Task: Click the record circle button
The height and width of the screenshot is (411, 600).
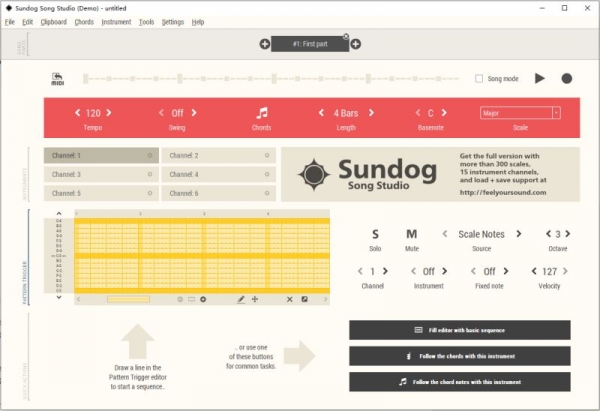Action: coord(567,78)
